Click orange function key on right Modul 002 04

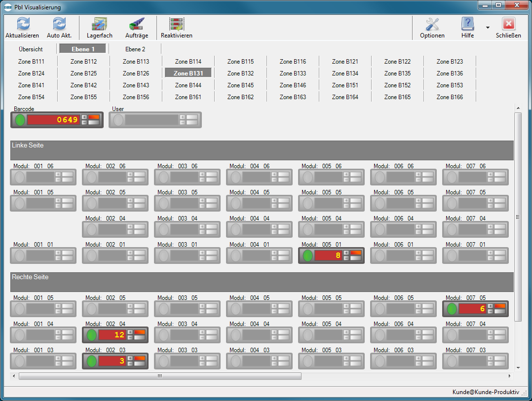(x=140, y=332)
